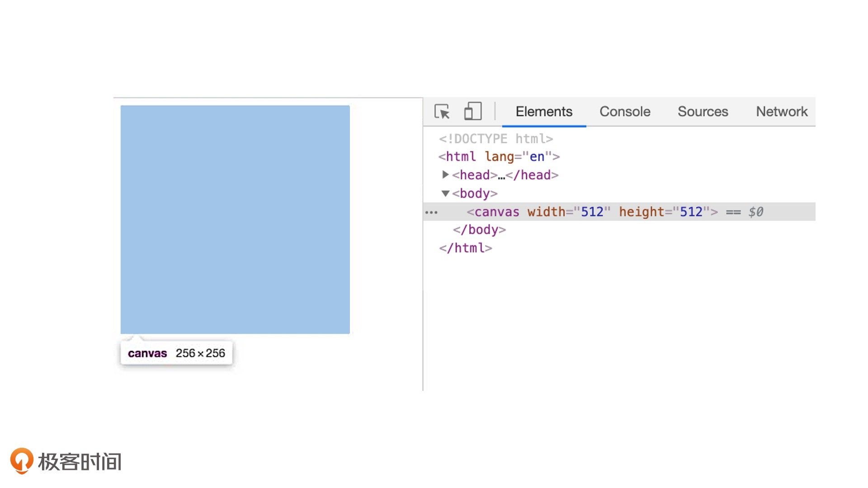The image size is (868, 488).
Task: Select the Elements tab
Action: click(x=544, y=112)
